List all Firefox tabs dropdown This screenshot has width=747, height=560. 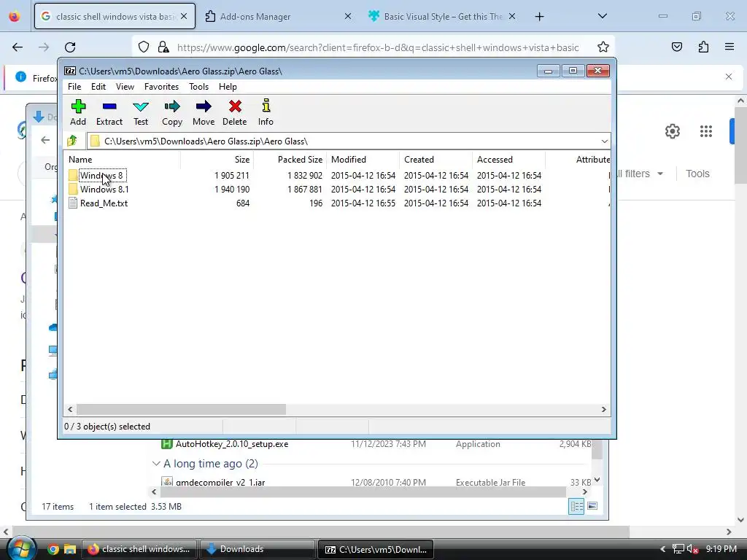coord(602,16)
